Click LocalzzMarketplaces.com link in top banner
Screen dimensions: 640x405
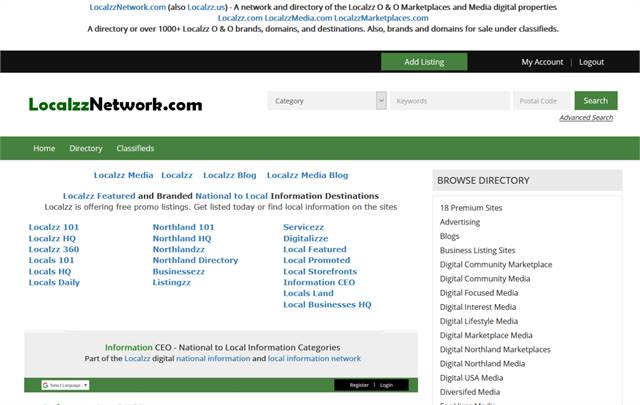[381, 18]
